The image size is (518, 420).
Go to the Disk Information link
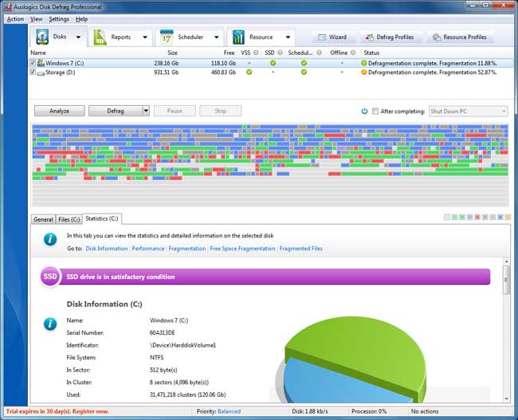[x=107, y=249]
